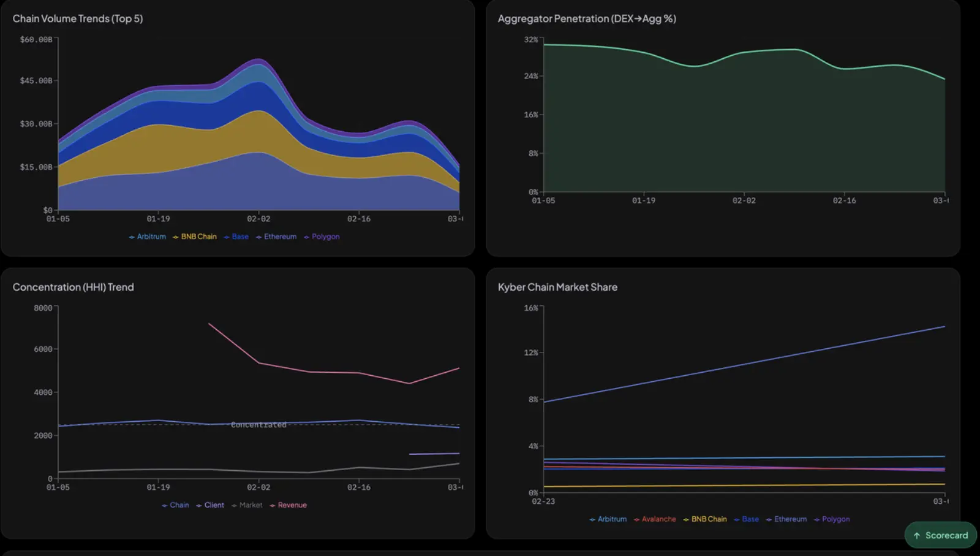This screenshot has width=980, height=556.
Task: Click the rising purple line in Kyber chart
Action: pos(744,364)
